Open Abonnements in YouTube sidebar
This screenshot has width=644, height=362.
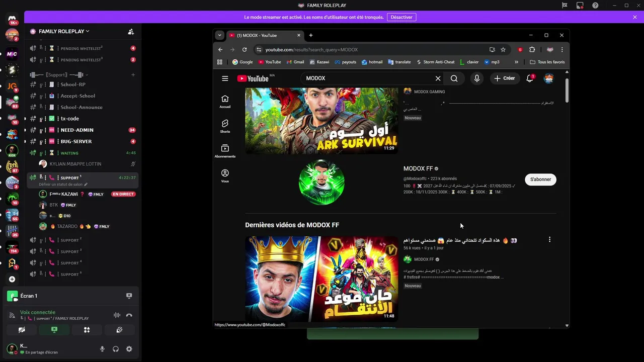tap(225, 151)
